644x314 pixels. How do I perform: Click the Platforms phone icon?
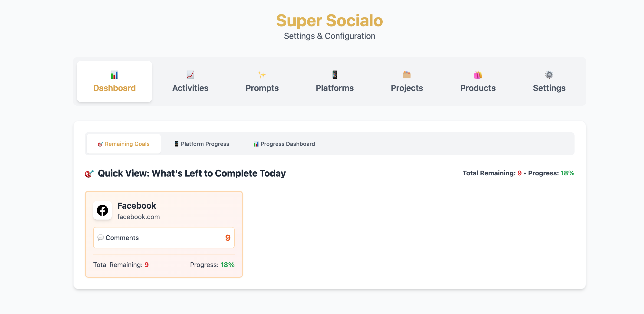335,75
